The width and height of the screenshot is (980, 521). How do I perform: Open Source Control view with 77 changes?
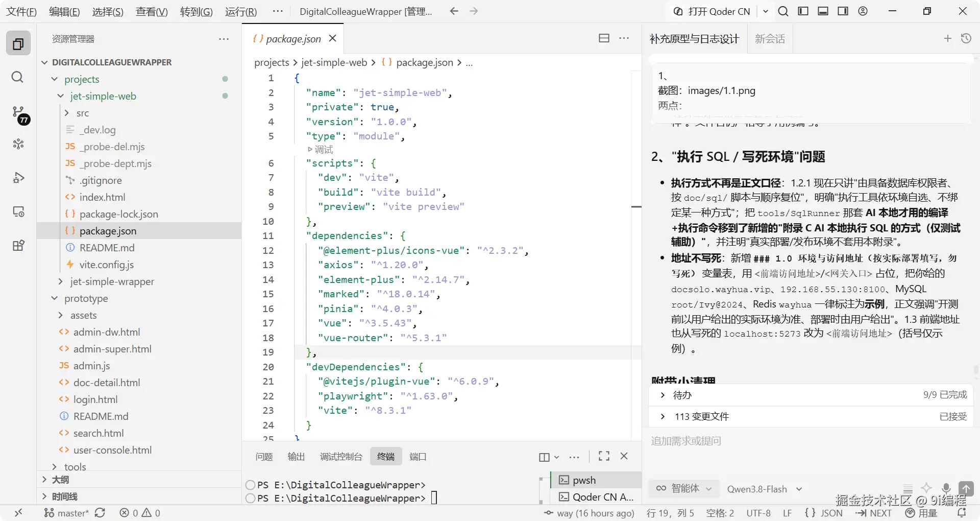coord(20,115)
